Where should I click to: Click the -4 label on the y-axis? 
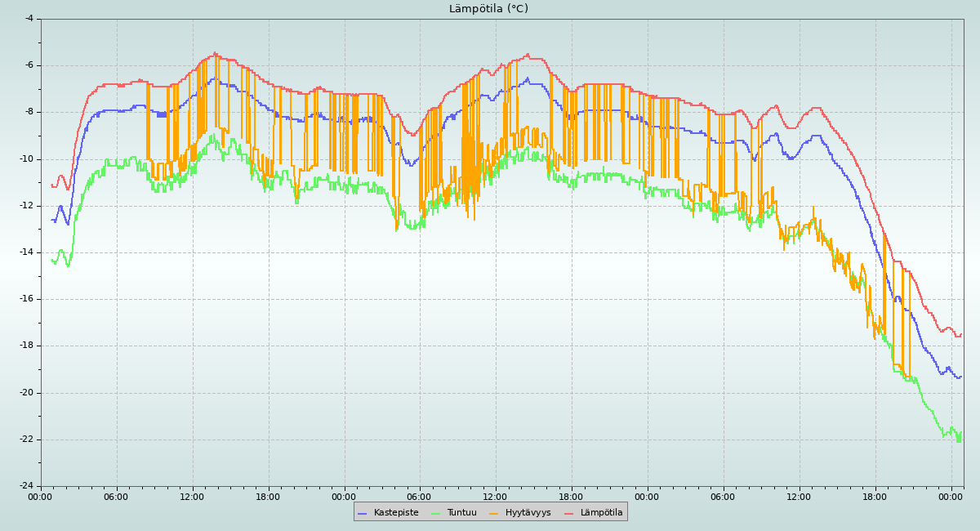coord(29,18)
